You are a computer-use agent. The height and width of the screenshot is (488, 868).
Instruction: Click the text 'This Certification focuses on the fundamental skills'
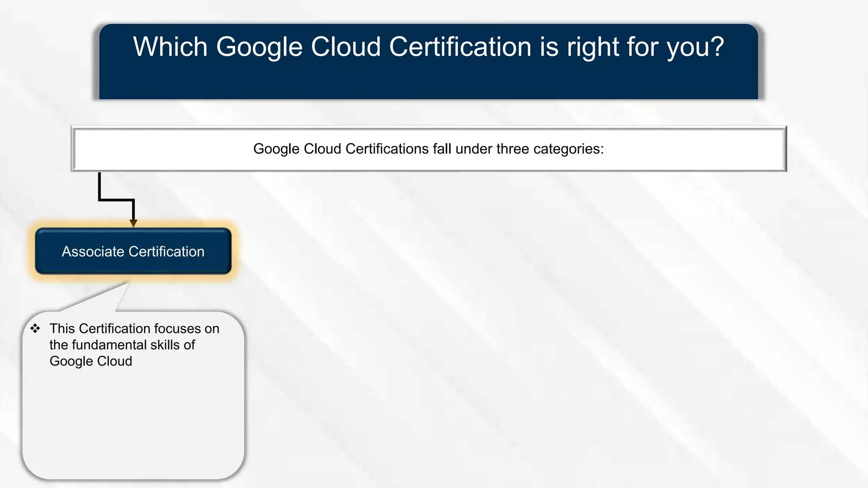coord(134,337)
